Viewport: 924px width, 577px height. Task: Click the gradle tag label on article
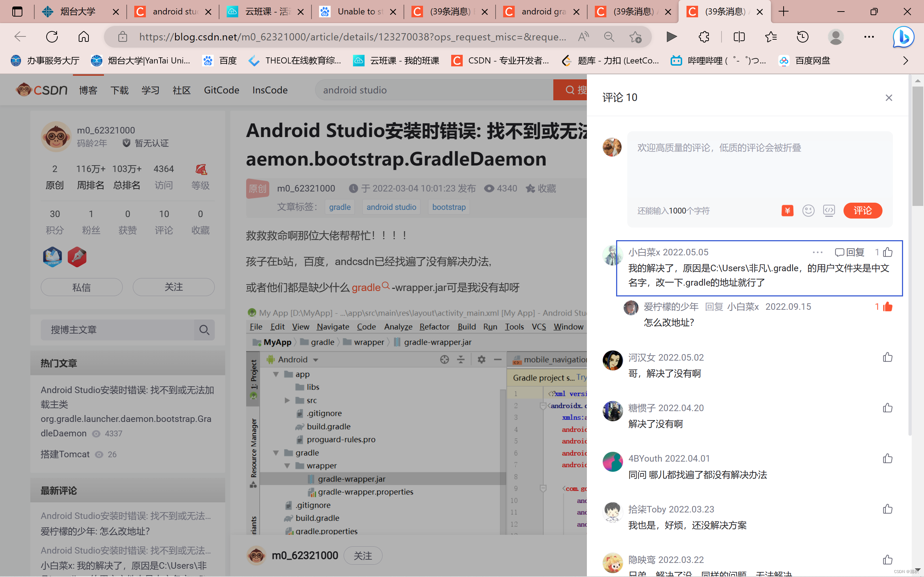339,207
